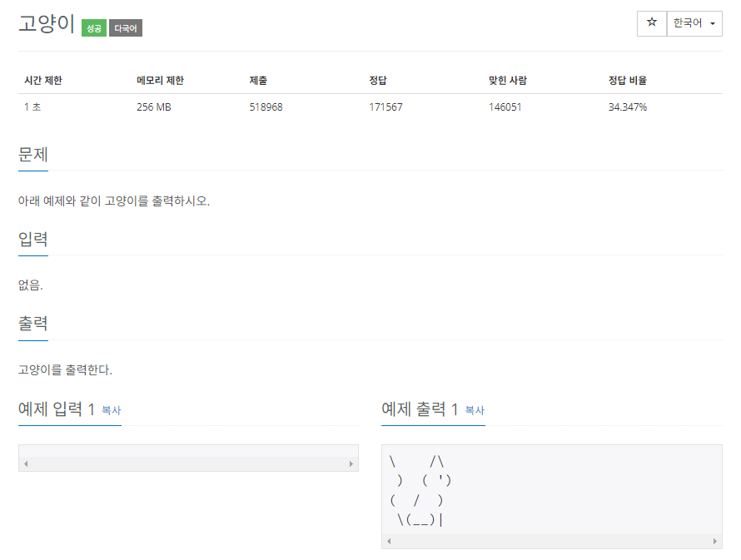Click the 정답 column header
The width and height of the screenshot is (741, 560).
coord(378,81)
